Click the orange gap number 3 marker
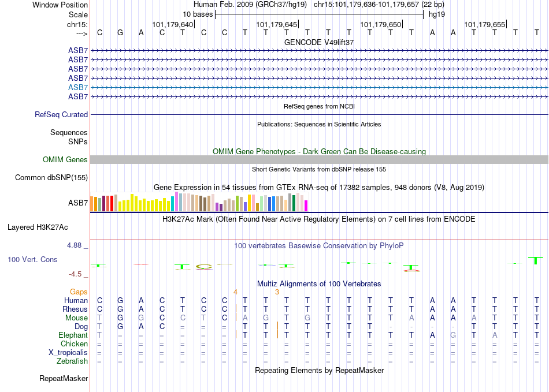The width and height of the screenshot is (549, 392). (277, 292)
